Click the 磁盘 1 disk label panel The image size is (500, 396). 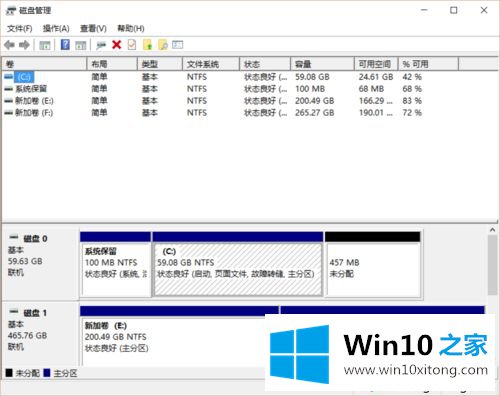(x=41, y=334)
